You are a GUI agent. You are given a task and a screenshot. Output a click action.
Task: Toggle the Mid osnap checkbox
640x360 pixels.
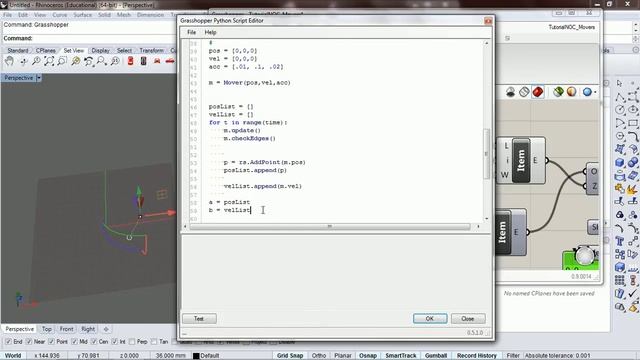74,341
